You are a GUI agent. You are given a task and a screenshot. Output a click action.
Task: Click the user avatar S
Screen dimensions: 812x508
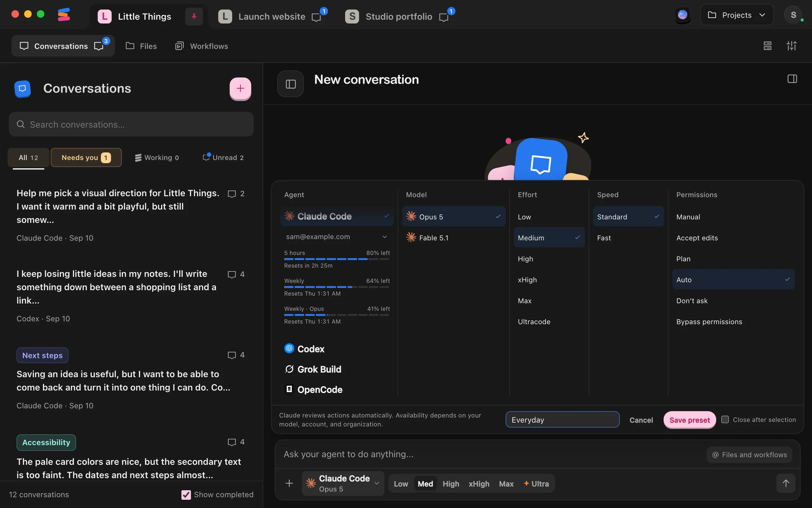(794, 15)
